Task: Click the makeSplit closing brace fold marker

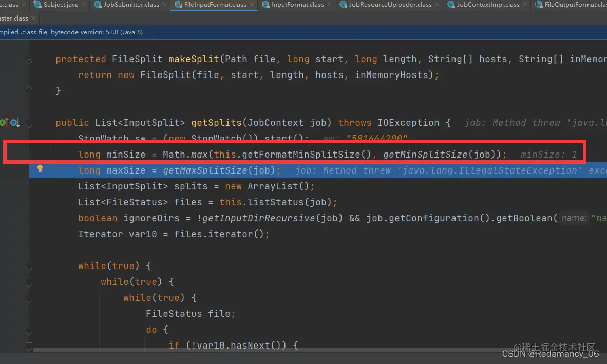Action: point(29,91)
